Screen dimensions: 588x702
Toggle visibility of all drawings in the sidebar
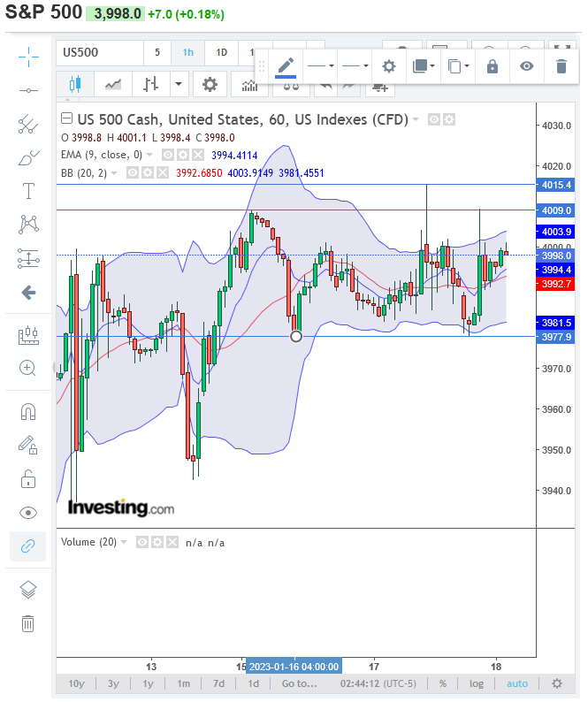pos(28,513)
